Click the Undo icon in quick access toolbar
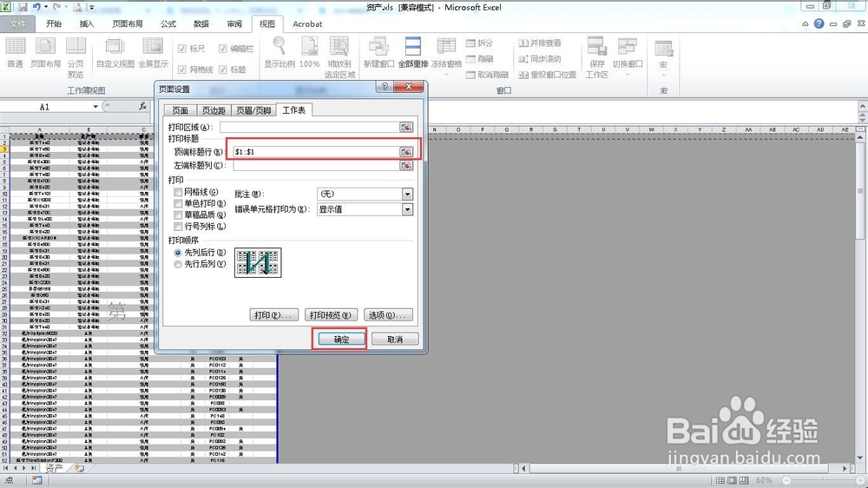This screenshot has width=868, height=488. click(x=36, y=7)
